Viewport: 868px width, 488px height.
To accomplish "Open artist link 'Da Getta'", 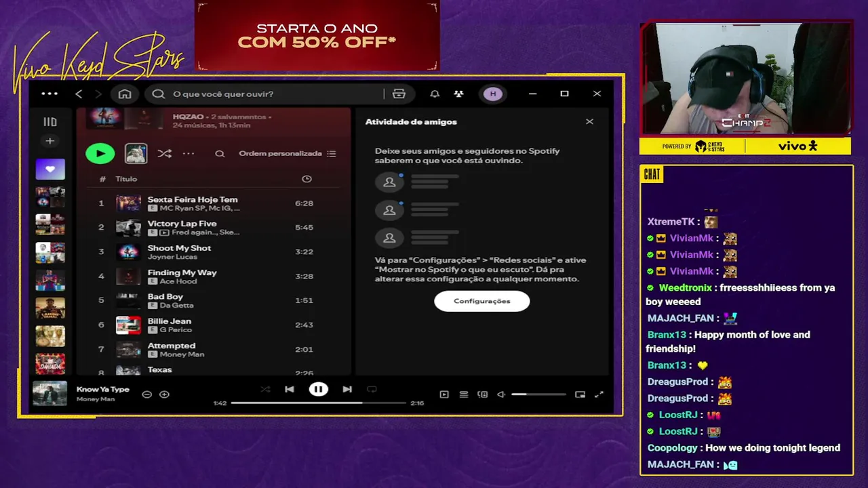I will [176, 306].
